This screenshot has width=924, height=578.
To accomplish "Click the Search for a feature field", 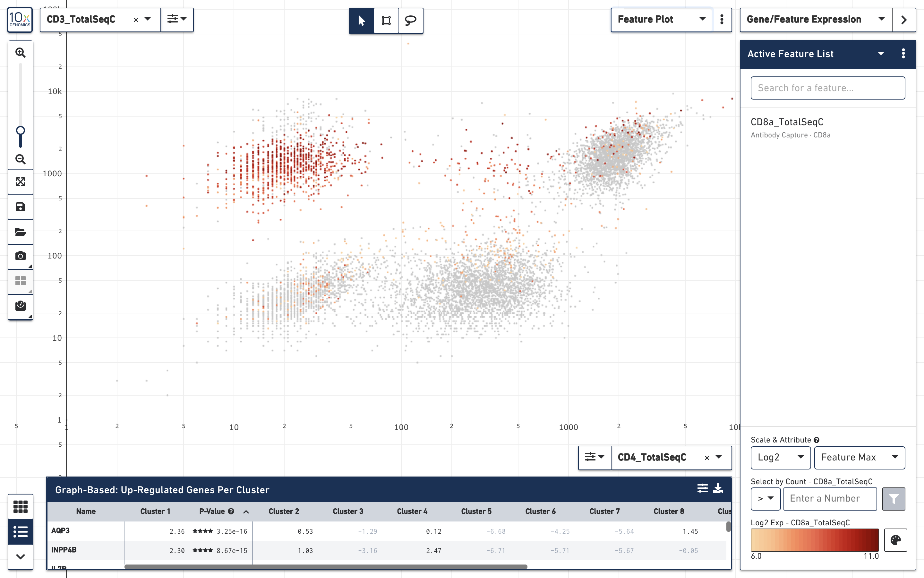I will pos(827,88).
